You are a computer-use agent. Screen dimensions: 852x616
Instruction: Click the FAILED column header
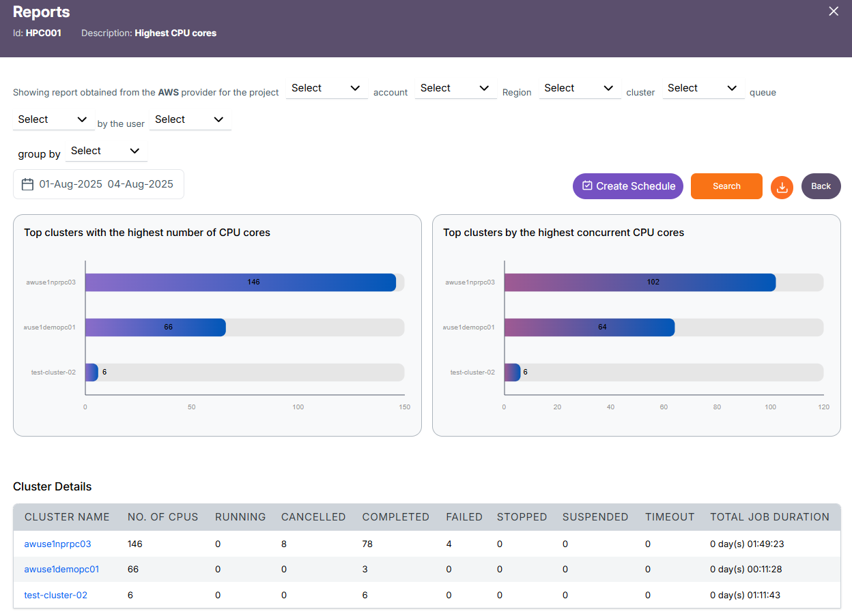coord(464,517)
